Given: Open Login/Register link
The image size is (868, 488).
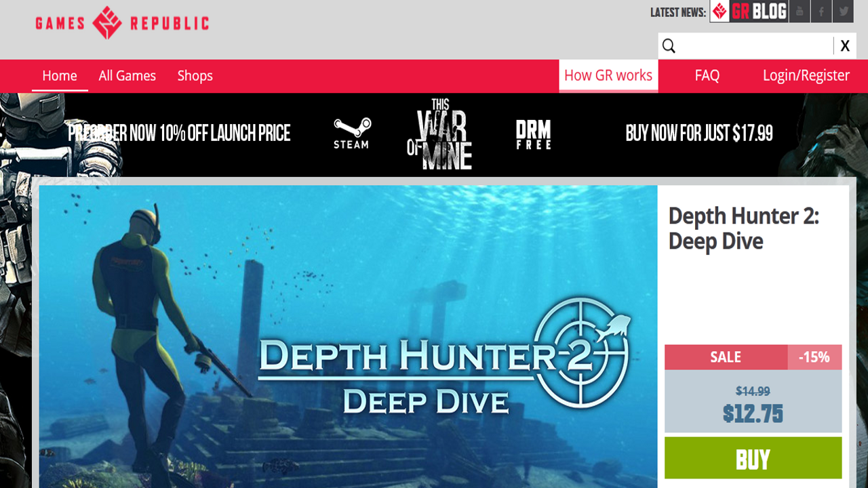Looking at the screenshot, I should [806, 76].
